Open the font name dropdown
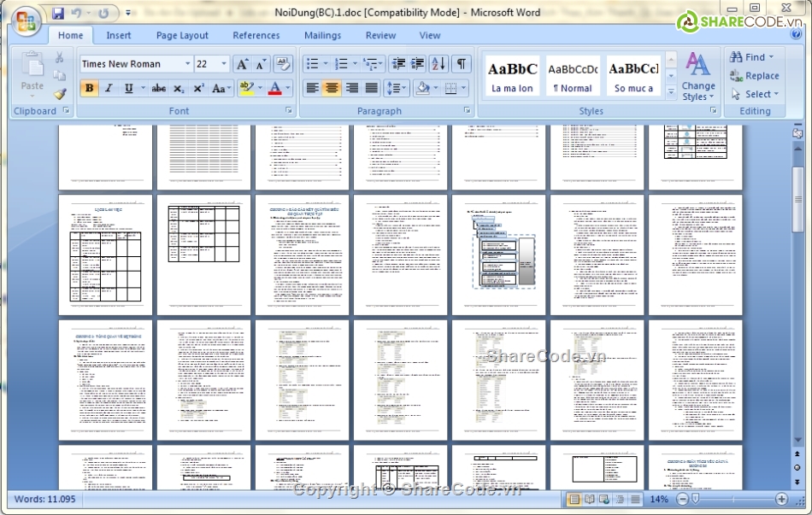The height and width of the screenshot is (515, 812). pos(187,64)
